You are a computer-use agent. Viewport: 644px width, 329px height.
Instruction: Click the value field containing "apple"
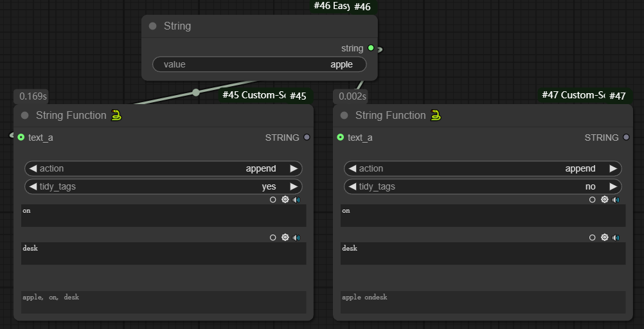point(259,64)
